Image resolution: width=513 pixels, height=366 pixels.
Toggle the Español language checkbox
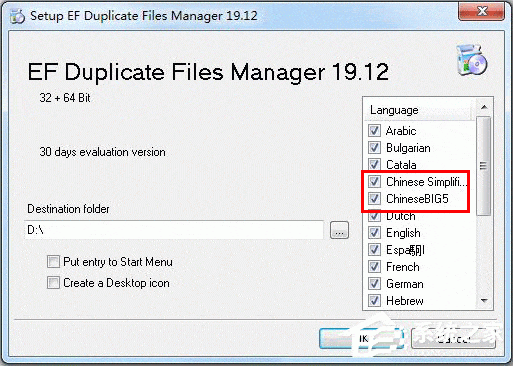[x=374, y=250]
